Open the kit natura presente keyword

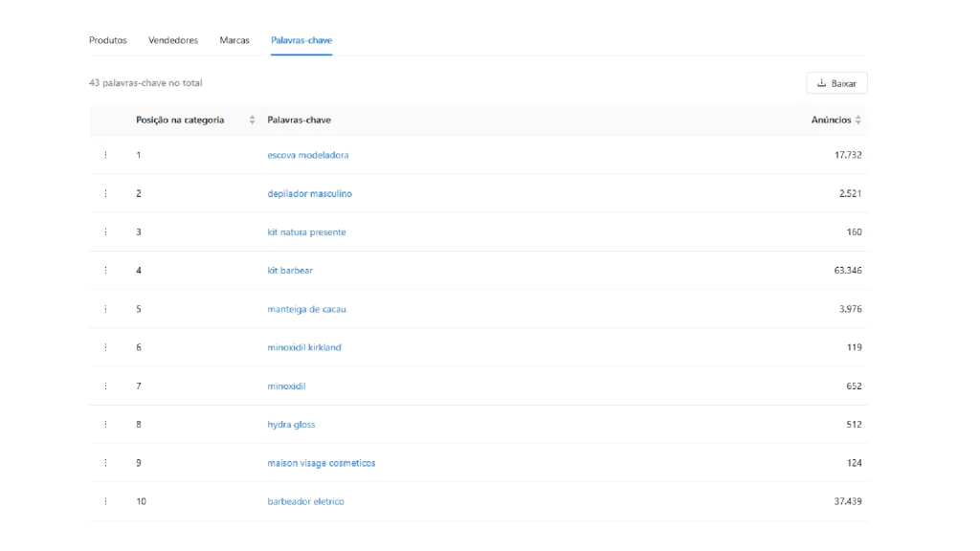coord(307,231)
